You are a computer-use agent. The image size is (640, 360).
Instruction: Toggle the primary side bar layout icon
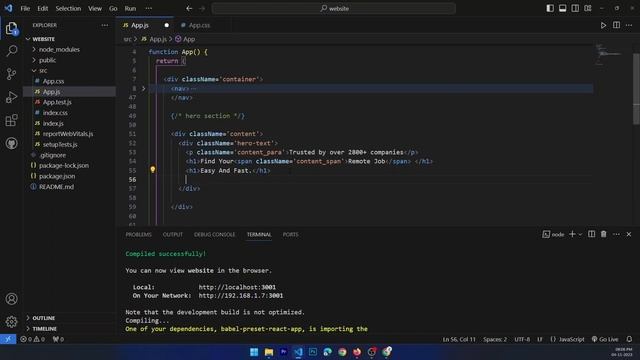[550, 8]
